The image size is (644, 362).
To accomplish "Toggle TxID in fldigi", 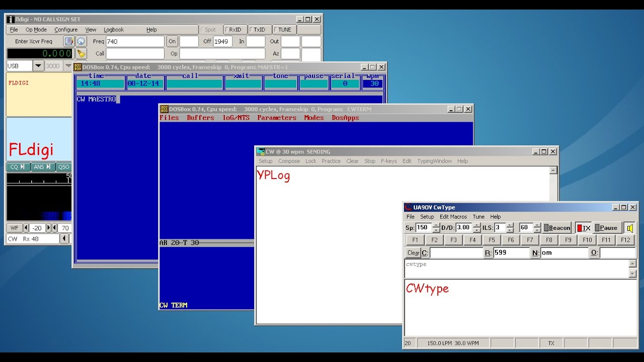I will (260, 30).
